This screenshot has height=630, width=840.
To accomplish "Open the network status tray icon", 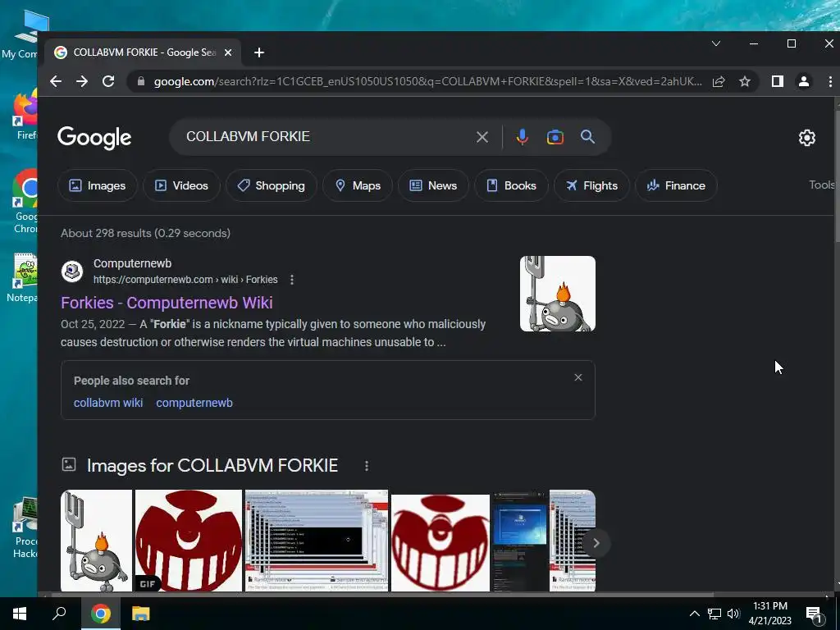I will [x=714, y=614].
